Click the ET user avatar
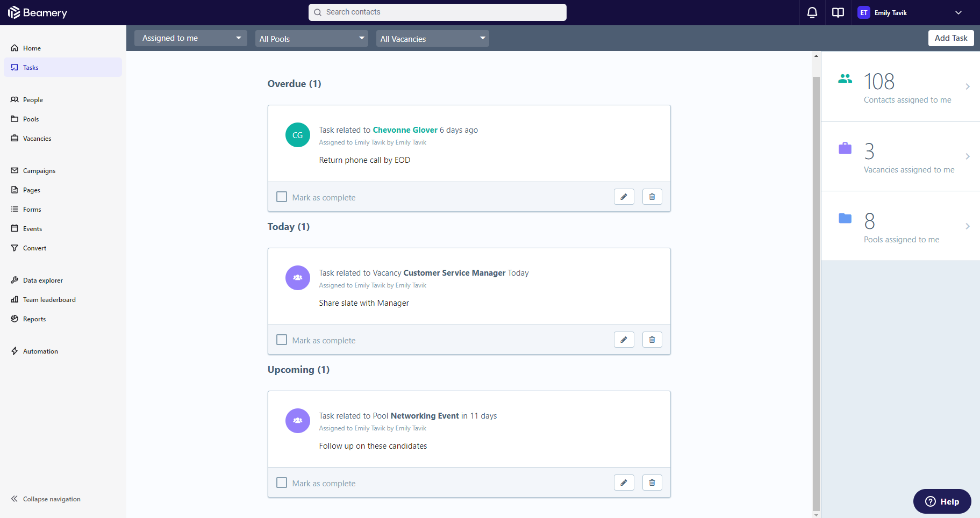Viewport: 980px width, 518px height. point(864,12)
